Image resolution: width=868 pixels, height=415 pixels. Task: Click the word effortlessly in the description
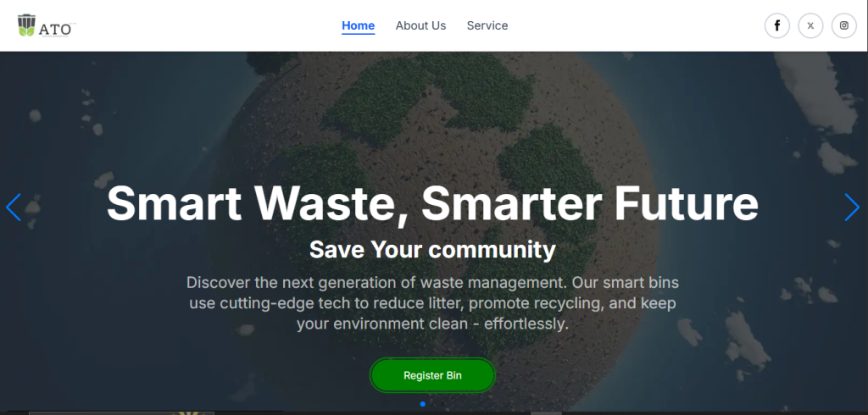pos(526,324)
